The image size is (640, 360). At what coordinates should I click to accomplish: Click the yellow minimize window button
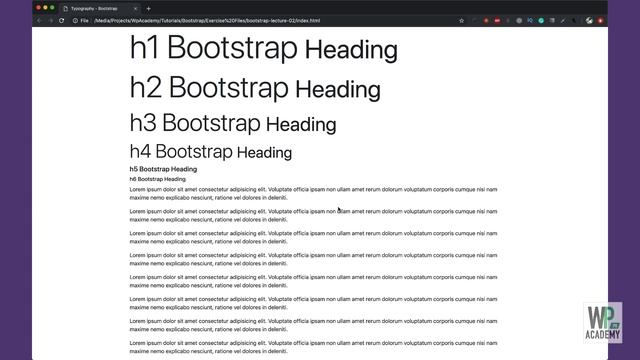point(45,8)
